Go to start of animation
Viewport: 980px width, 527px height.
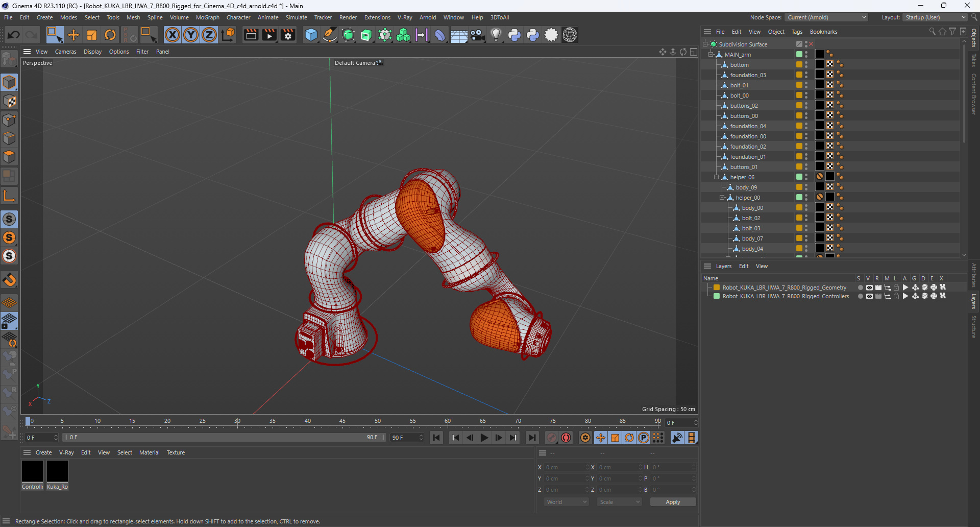click(436, 438)
